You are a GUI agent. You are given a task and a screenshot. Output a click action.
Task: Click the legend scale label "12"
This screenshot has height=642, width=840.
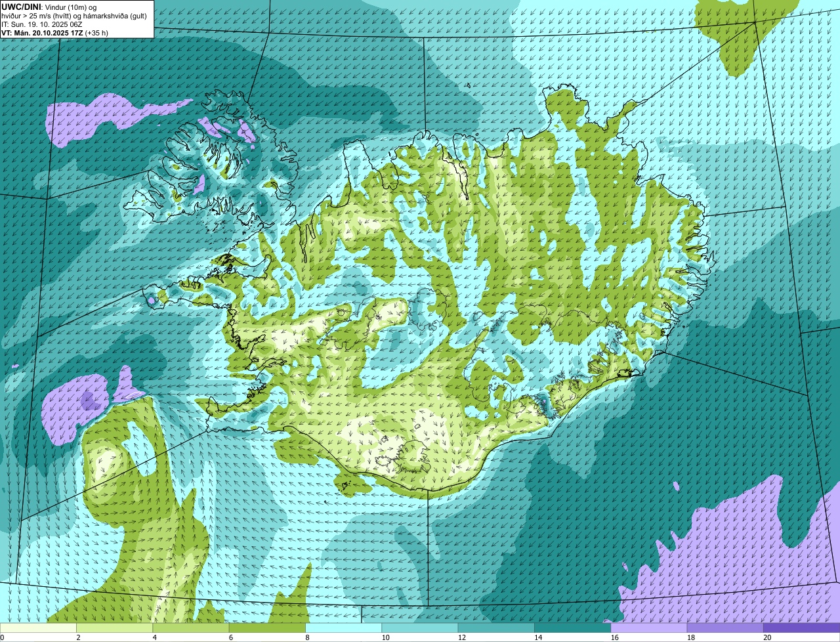point(462,637)
